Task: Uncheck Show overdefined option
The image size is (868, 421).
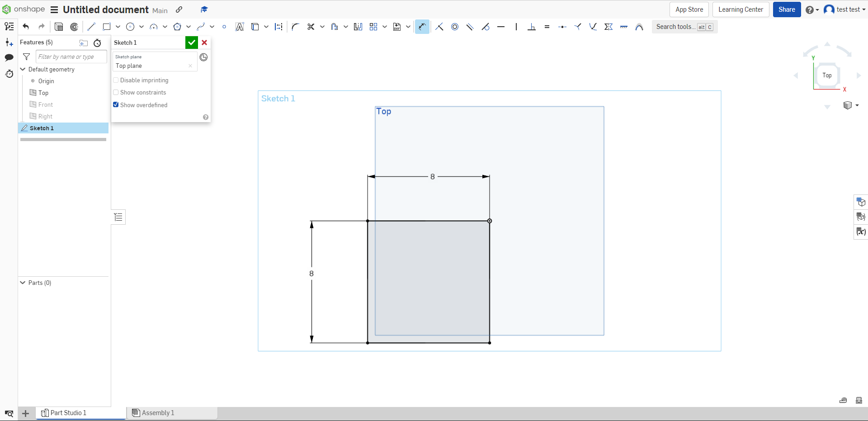Action: coord(116,105)
